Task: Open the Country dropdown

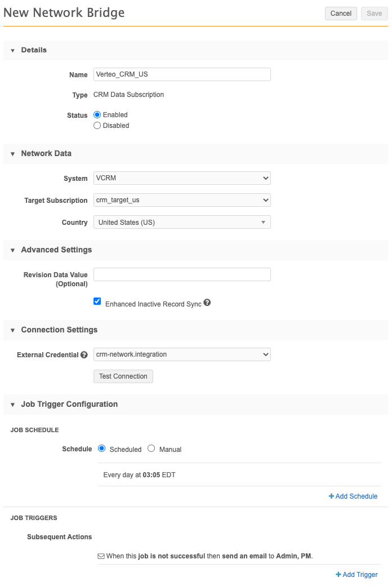Action: click(182, 223)
